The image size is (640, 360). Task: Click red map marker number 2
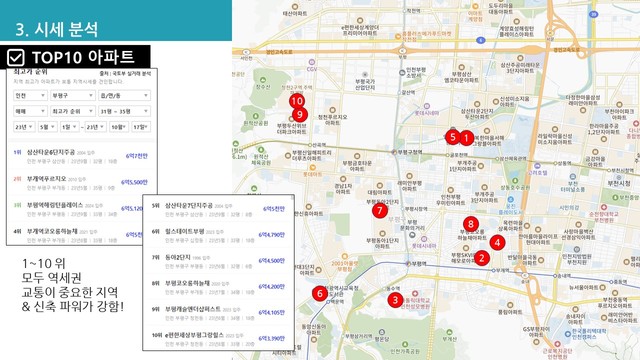pyautogui.click(x=482, y=258)
